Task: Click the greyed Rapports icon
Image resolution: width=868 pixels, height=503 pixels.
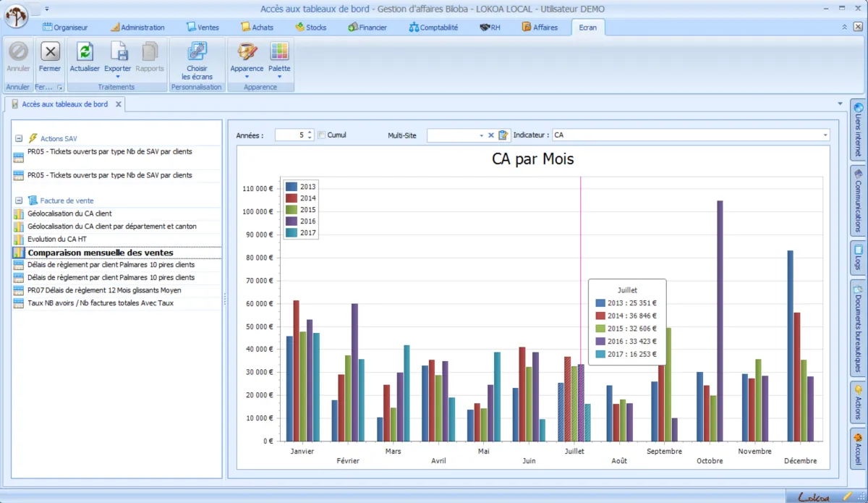Action: coord(150,51)
